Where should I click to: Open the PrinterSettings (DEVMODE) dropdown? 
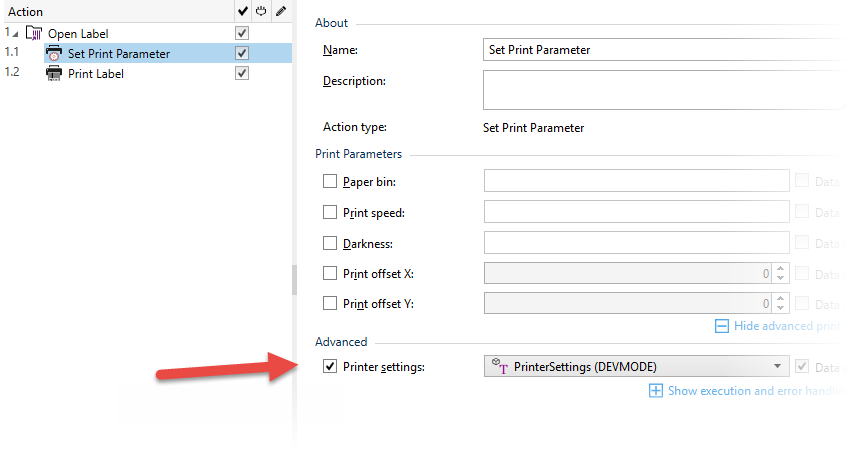(777, 367)
